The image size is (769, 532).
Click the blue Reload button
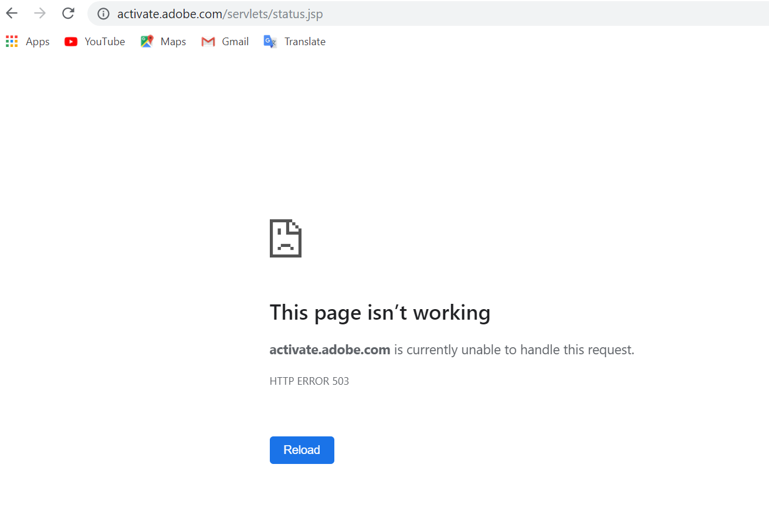[302, 450]
